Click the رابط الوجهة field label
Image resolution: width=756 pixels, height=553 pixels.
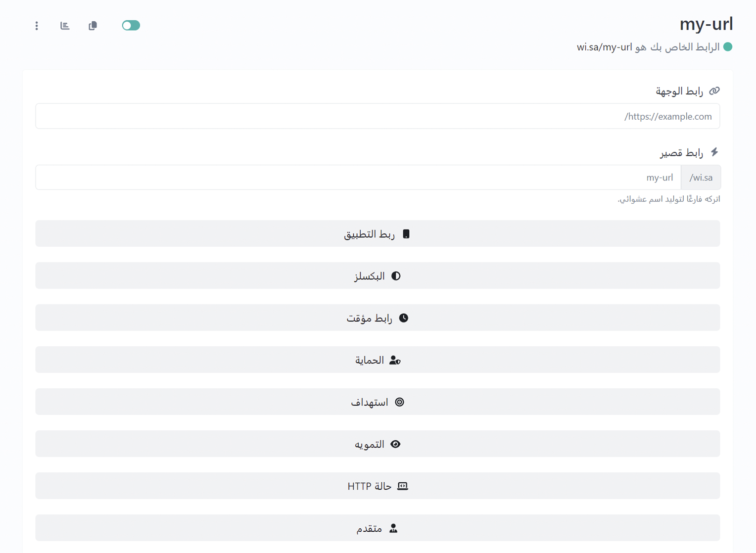[x=679, y=91]
